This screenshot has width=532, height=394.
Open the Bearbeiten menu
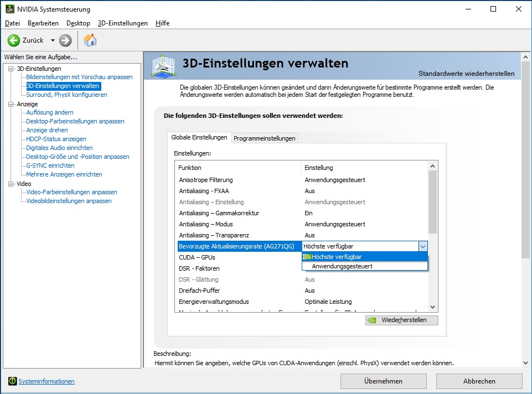coord(43,23)
